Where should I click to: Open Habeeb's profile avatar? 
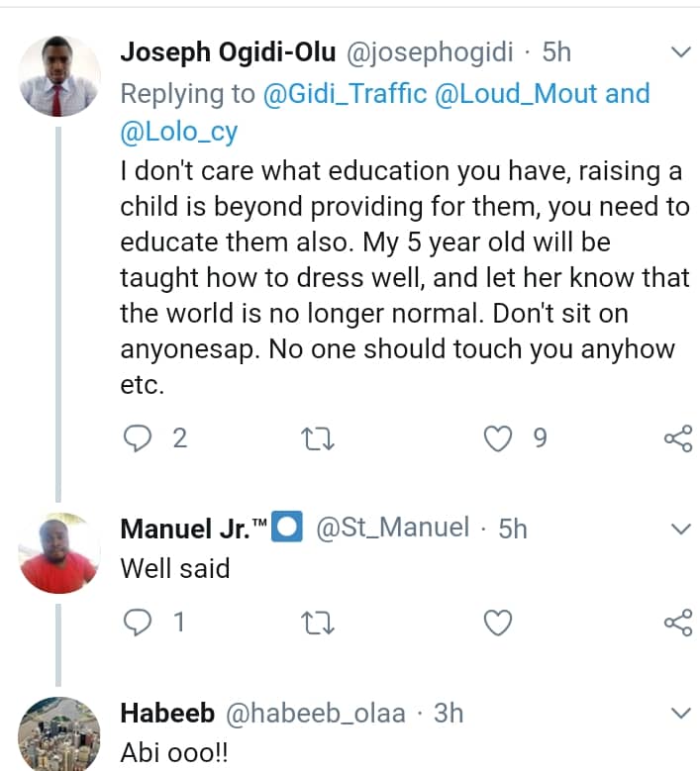[x=59, y=734]
